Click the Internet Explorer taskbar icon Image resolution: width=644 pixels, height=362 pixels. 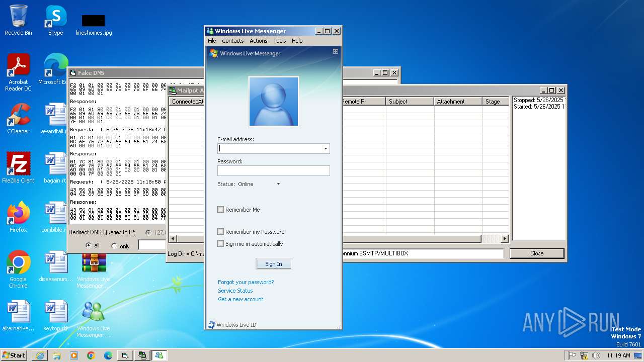[40, 355]
